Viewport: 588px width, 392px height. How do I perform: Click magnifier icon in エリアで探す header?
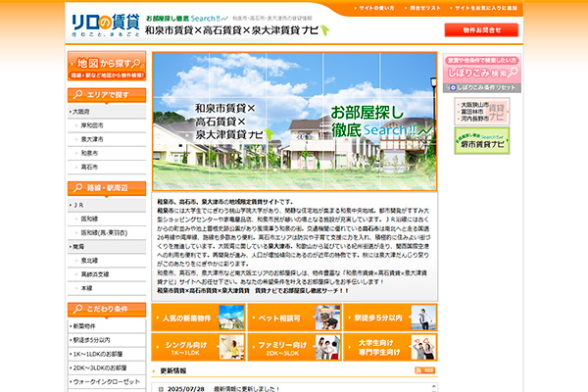coord(78,94)
